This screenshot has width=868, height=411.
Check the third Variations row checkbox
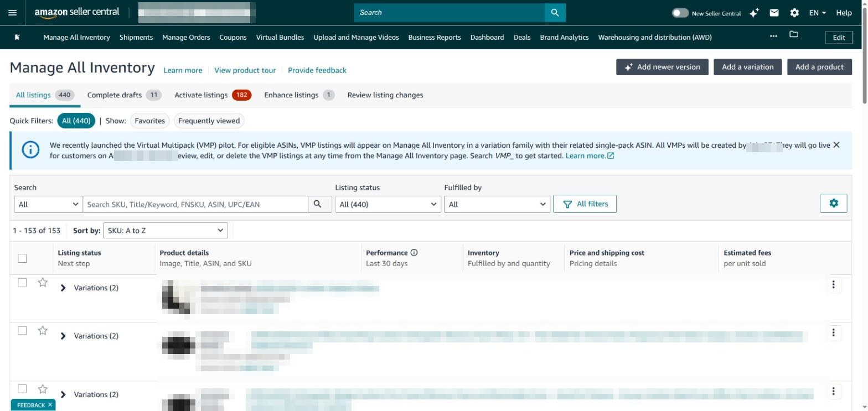[x=22, y=388]
